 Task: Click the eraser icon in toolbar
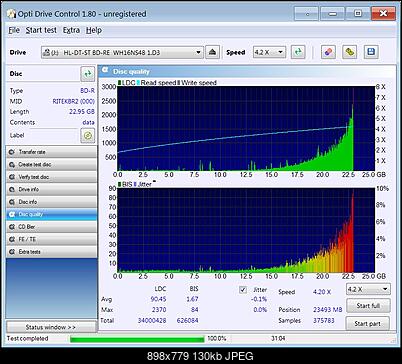click(328, 52)
